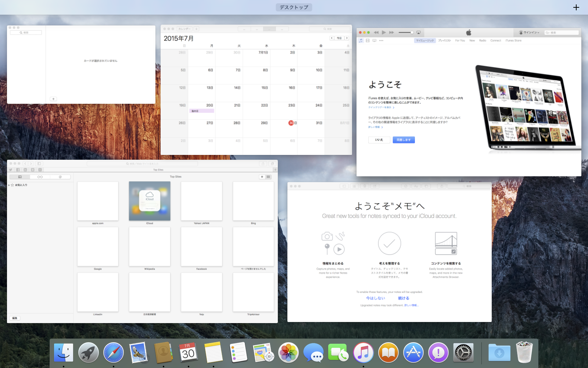Select the デスクトップ space label
Image resolution: width=588 pixels, height=368 pixels.
294,7
